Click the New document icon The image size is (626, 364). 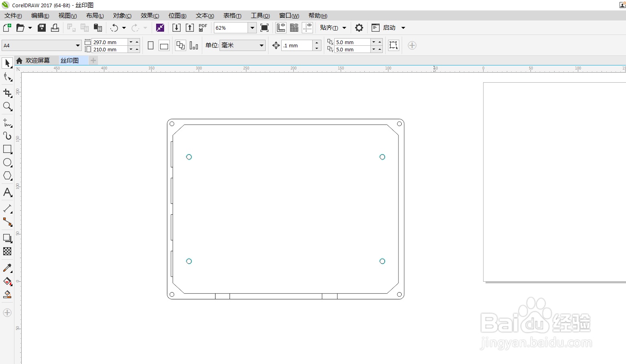tap(7, 28)
